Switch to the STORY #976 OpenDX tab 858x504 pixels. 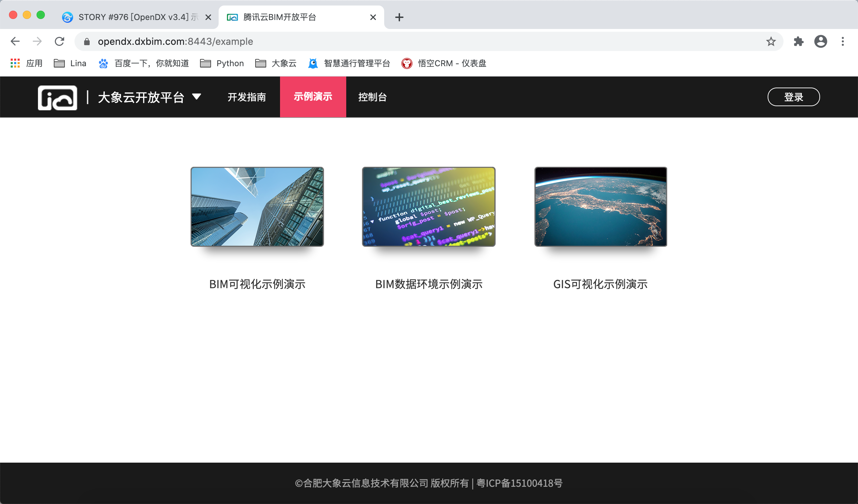tap(131, 17)
